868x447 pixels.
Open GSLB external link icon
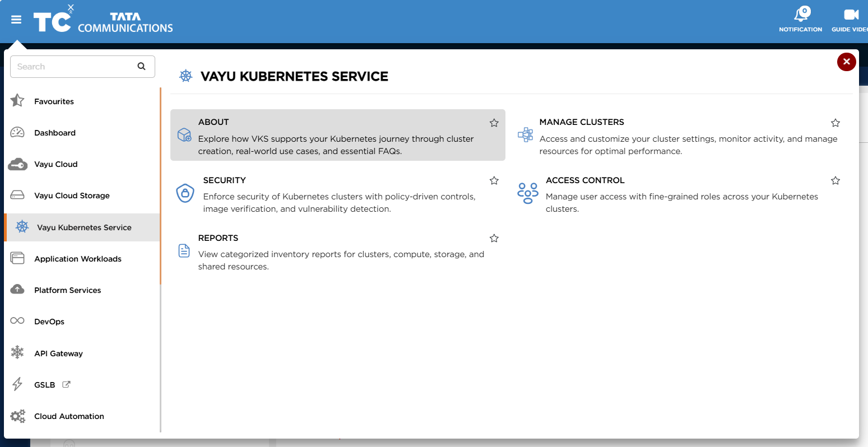[x=66, y=384]
